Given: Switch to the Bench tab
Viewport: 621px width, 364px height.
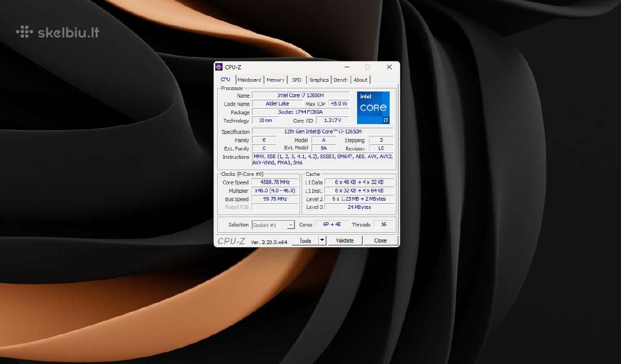Looking at the screenshot, I should (x=341, y=80).
